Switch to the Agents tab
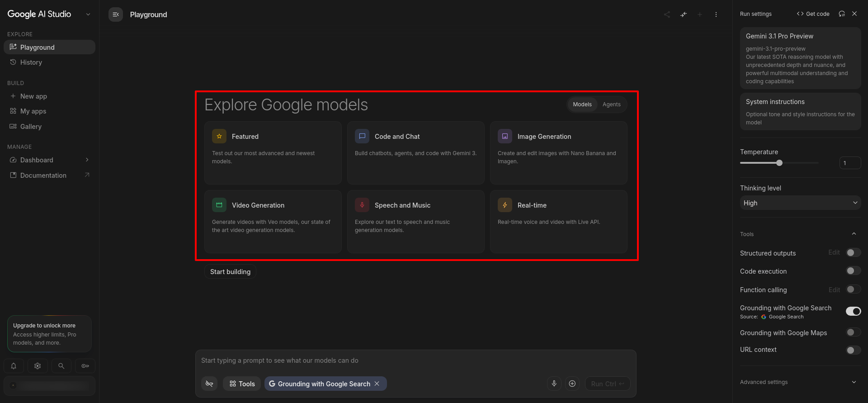Screen dimensions: 868x403 [612, 104]
